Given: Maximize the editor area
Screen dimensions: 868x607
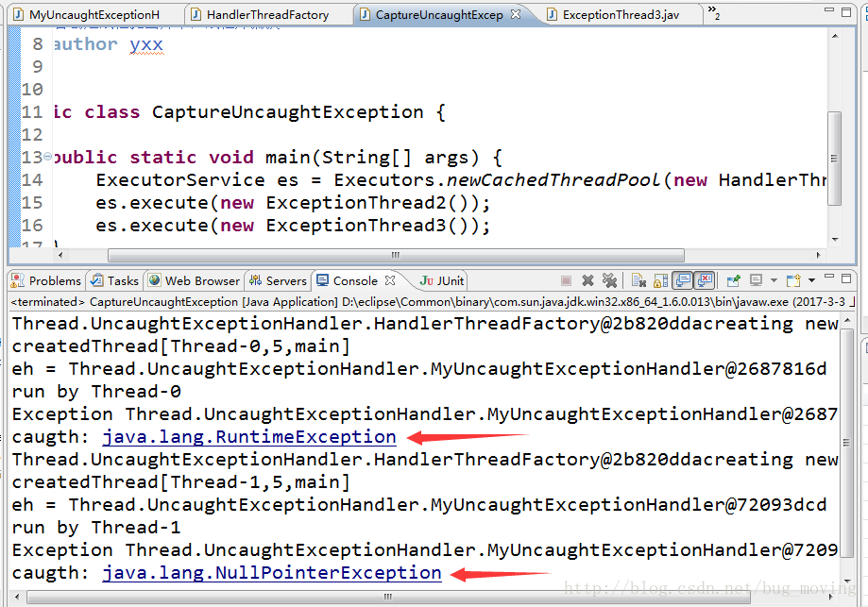Looking at the screenshot, I should 846,11.
